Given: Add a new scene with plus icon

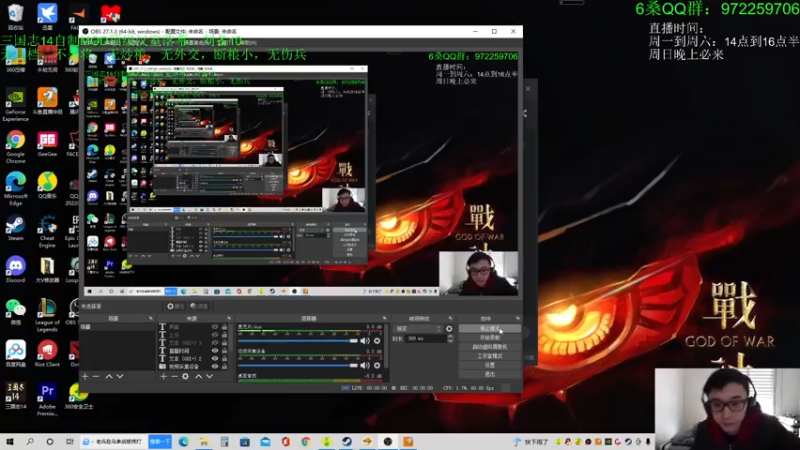Looking at the screenshot, I should point(85,376).
